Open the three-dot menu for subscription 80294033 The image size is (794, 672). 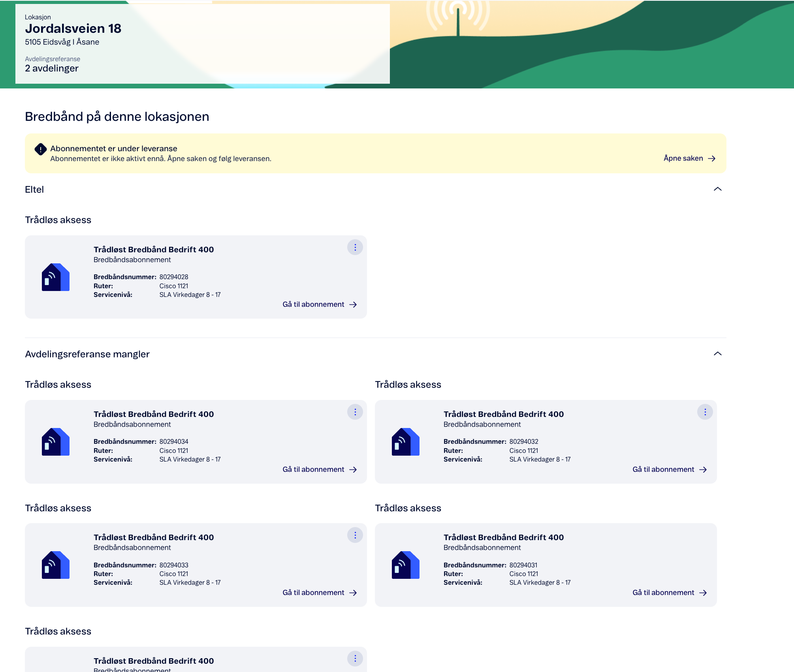click(355, 535)
